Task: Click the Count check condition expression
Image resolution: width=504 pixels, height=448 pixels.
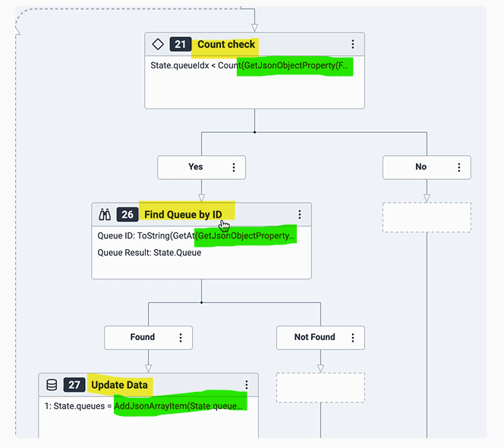Action: [x=252, y=67]
